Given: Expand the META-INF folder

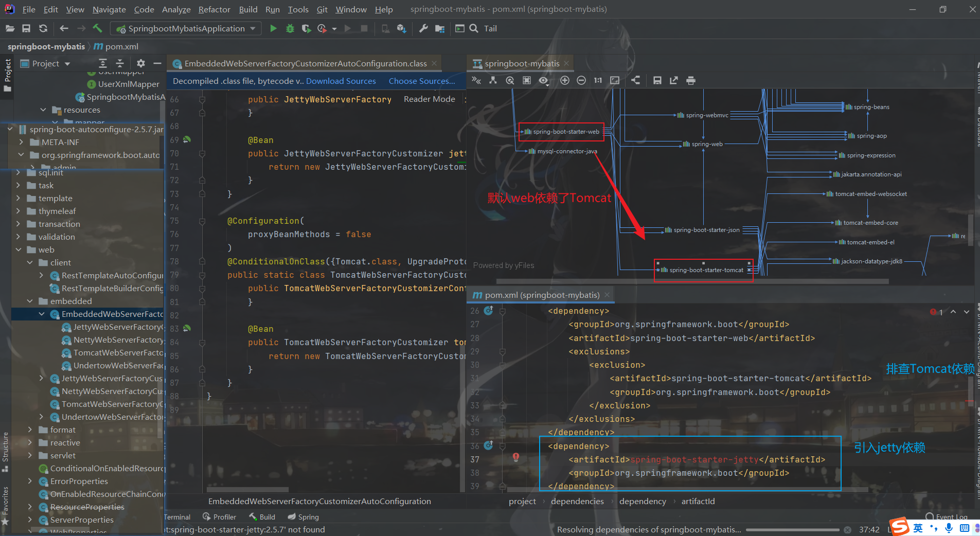Looking at the screenshot, I should (21, 142).
